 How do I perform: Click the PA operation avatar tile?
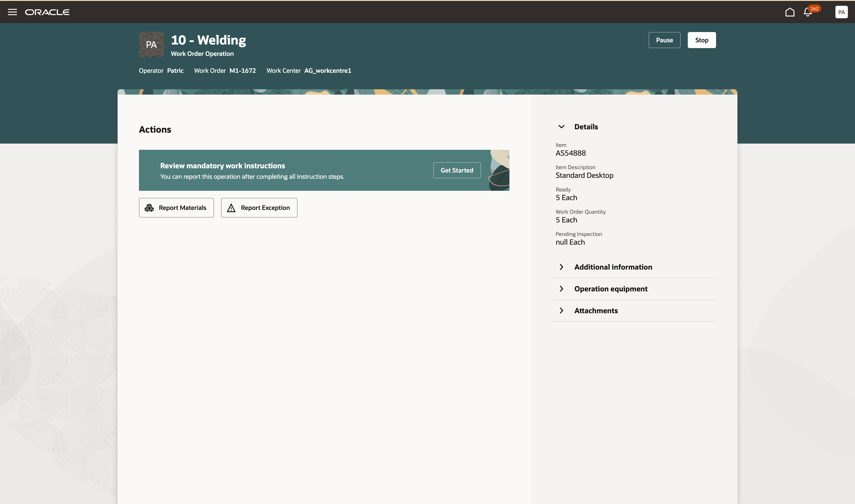pos(151,45)
